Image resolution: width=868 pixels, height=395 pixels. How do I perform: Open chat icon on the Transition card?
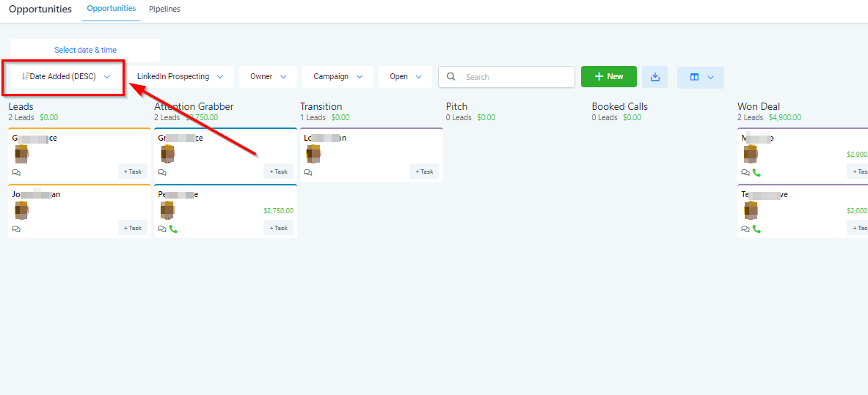pos(307,172)
